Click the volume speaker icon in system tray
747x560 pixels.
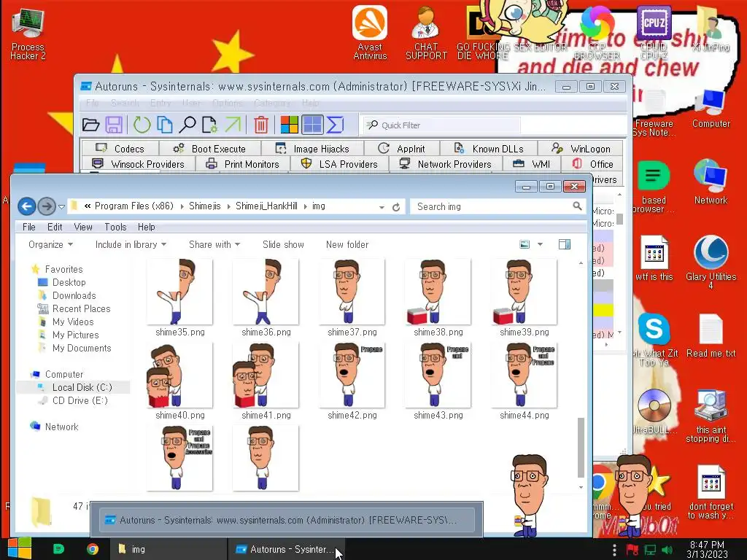[x=667, y=550]
